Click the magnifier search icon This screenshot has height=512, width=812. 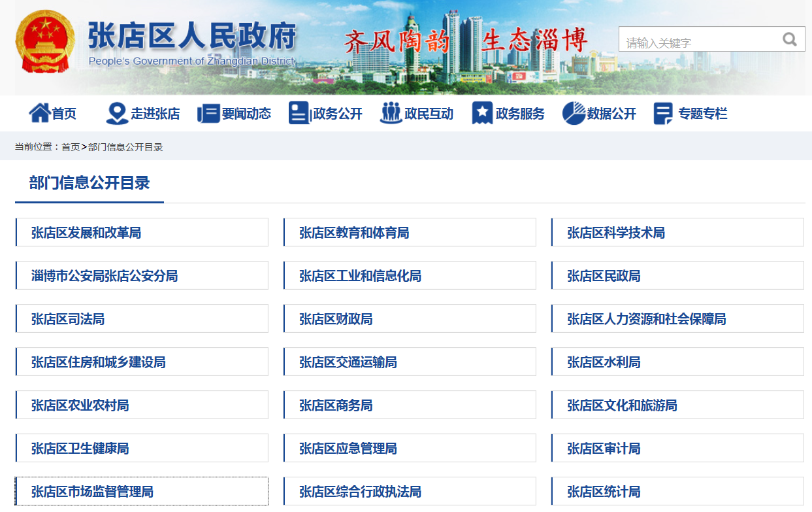point(790,39)
